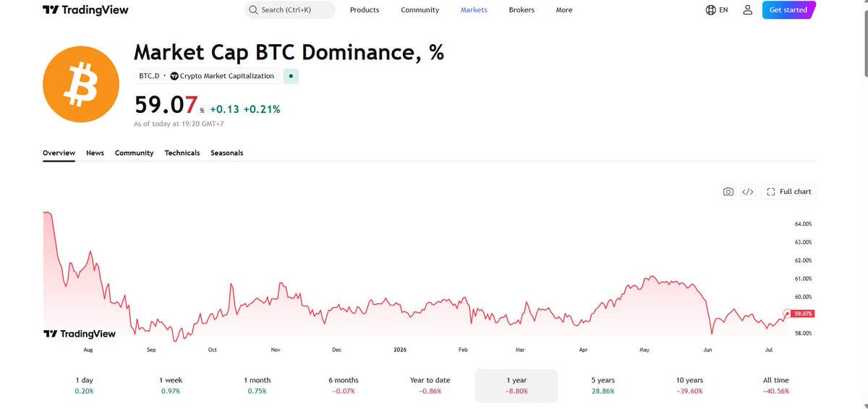
Task: Select the Year to date range
Action: tap(430, 385)
